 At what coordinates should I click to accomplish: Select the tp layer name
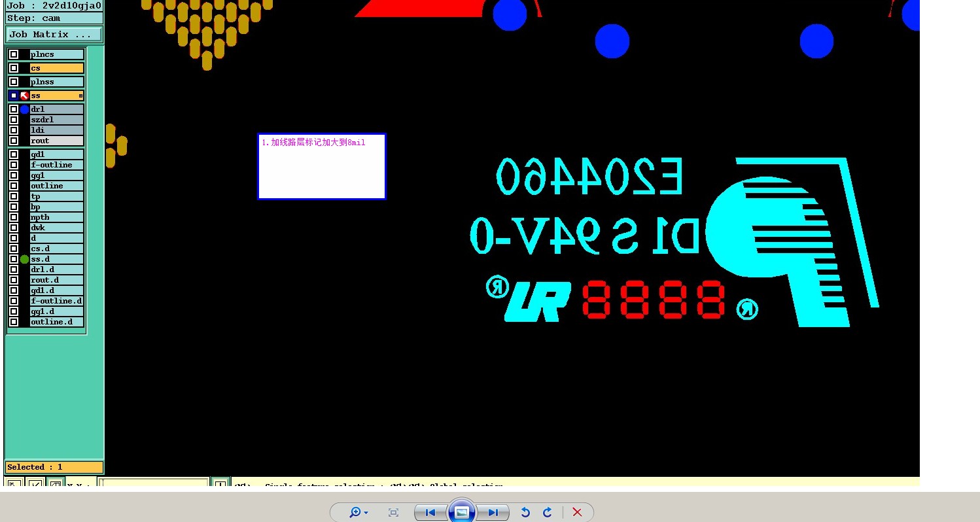57,196
